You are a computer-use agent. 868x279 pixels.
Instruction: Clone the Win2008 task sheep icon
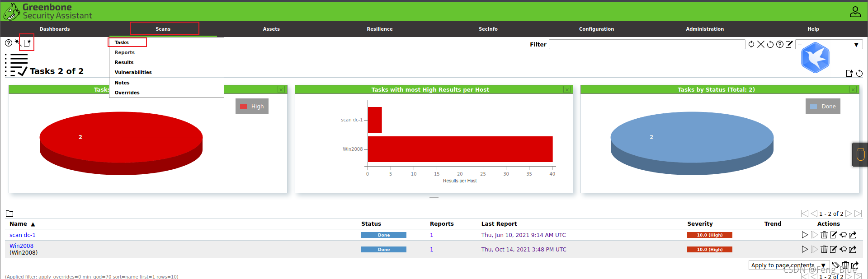point(843,249)
